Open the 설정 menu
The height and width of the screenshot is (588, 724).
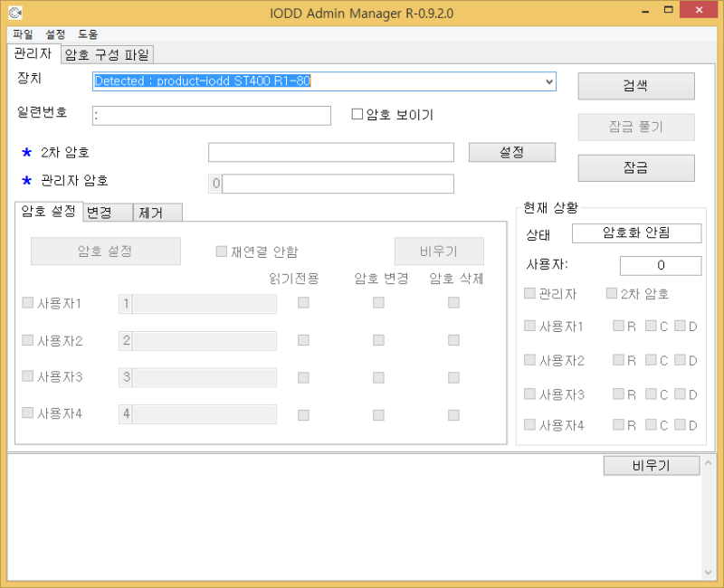pyautogui.click(x=55, y=34)
